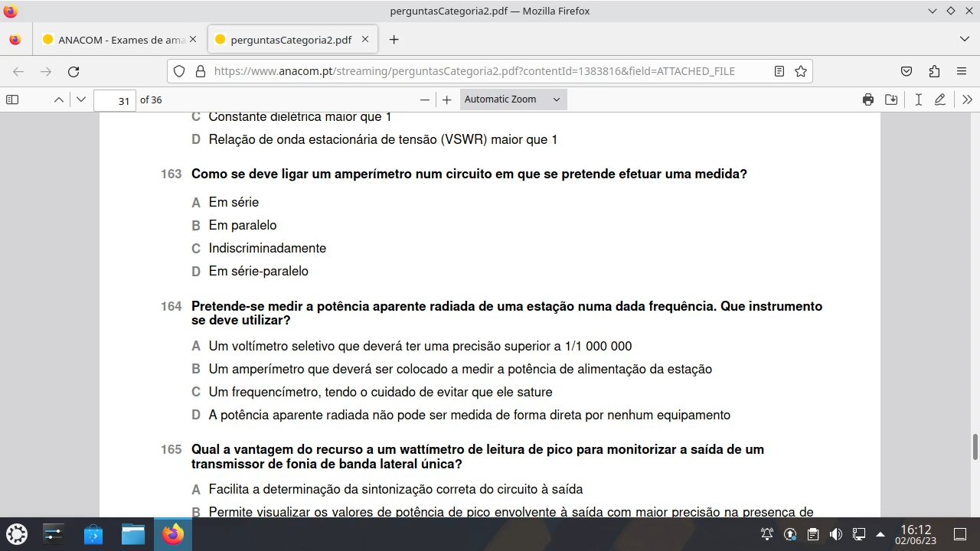This screenshot has height=551, width=980.
Task: Expand hidden system tray icons
Action: click(x=880, y=534)
